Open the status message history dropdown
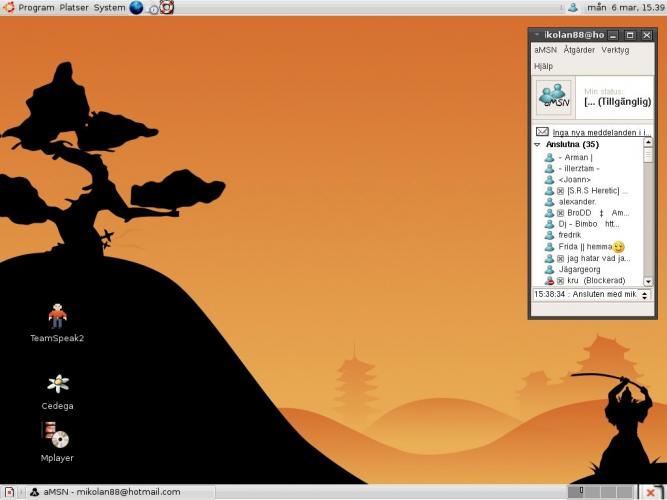The width and height of the screenshot is (667, 500). coord(644,296)
